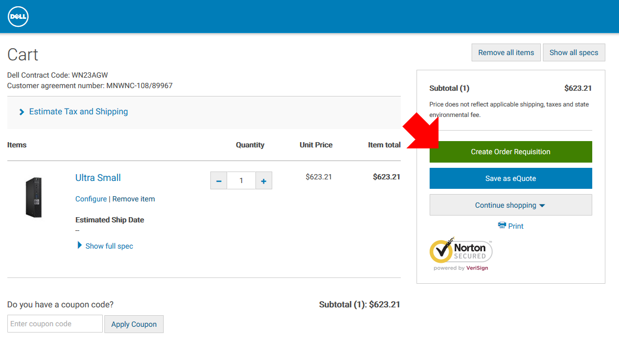Viewport: 619px width, 364px height.
Task: Click the Remove item link
Action: (x=133, y=199)
